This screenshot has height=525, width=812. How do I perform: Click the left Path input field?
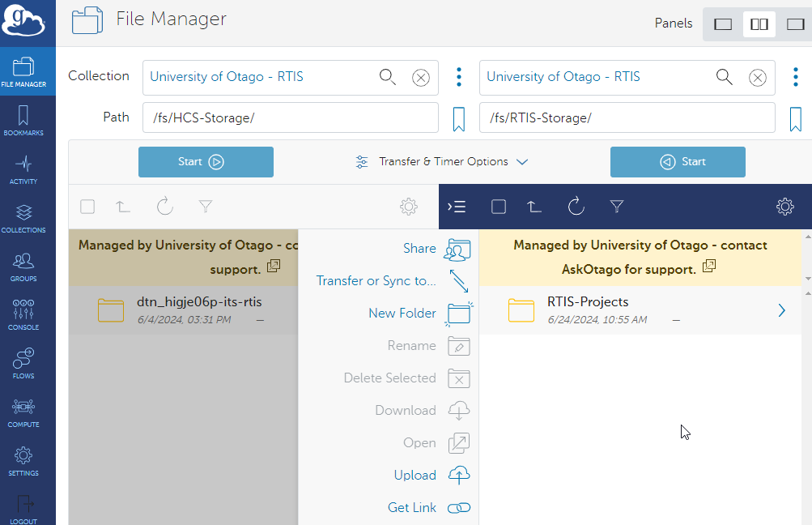[290, 117]
